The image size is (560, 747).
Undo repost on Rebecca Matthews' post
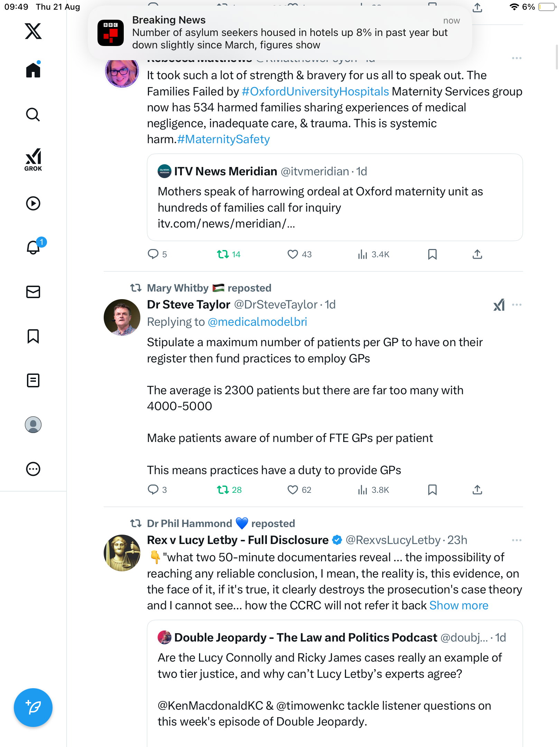pyautogui.click(x=223, y=255)
